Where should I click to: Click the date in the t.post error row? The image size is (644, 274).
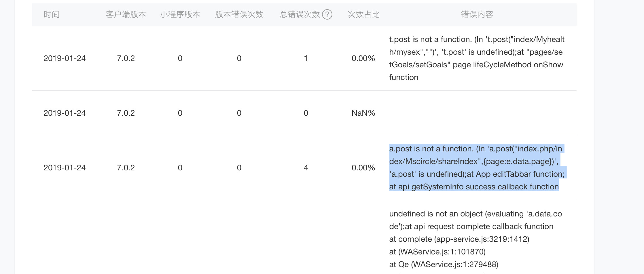click(65, 58)
